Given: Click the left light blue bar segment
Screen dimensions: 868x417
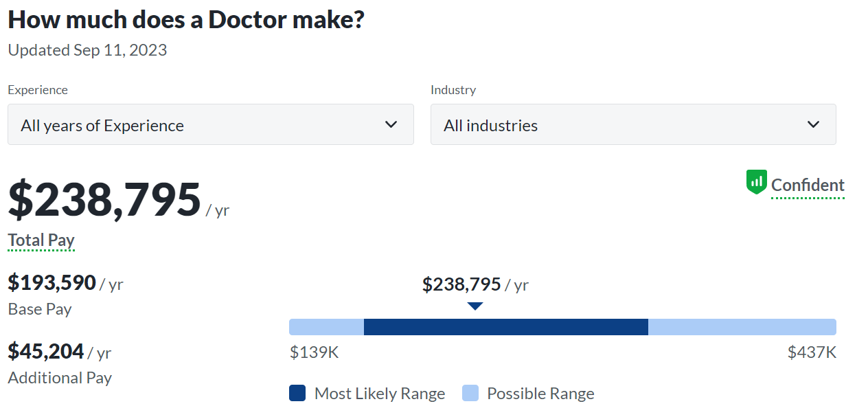Looking at the screenshot, I should tap(326, 327).
